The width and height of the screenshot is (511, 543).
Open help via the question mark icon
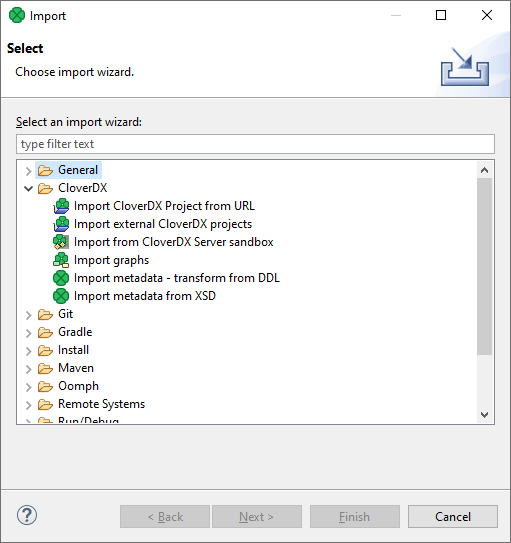[x=27, y=515]
